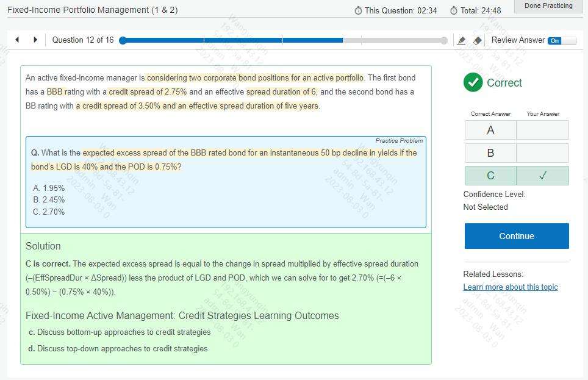Click the highlighted Correct Answer C cell

tap(490, 176)
